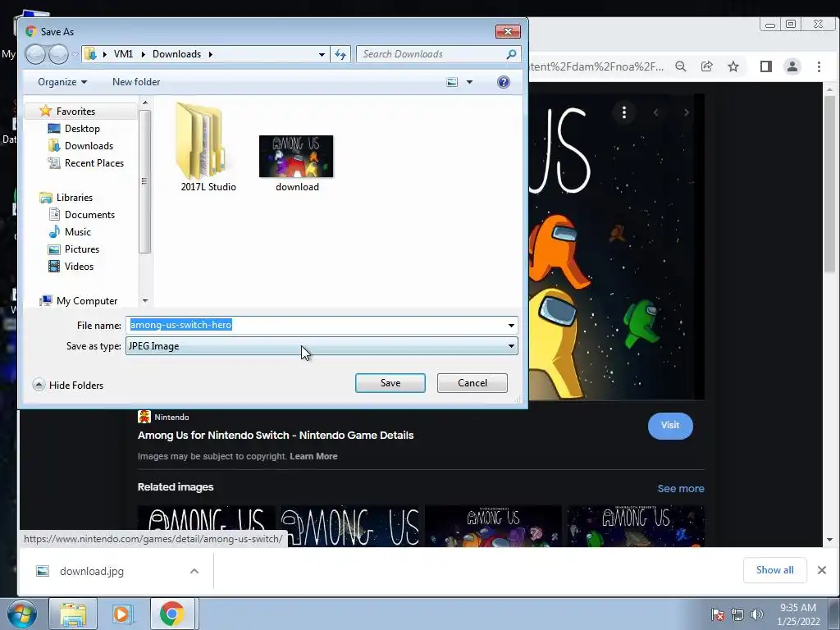Select the 2017L Studio folder
The image size is (840, 630).
click(208, 148)
